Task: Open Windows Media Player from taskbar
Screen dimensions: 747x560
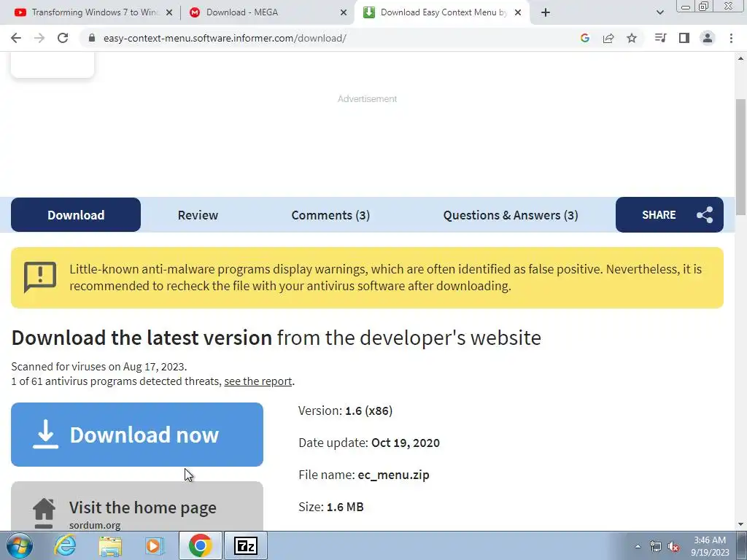Action: [154, 545]
